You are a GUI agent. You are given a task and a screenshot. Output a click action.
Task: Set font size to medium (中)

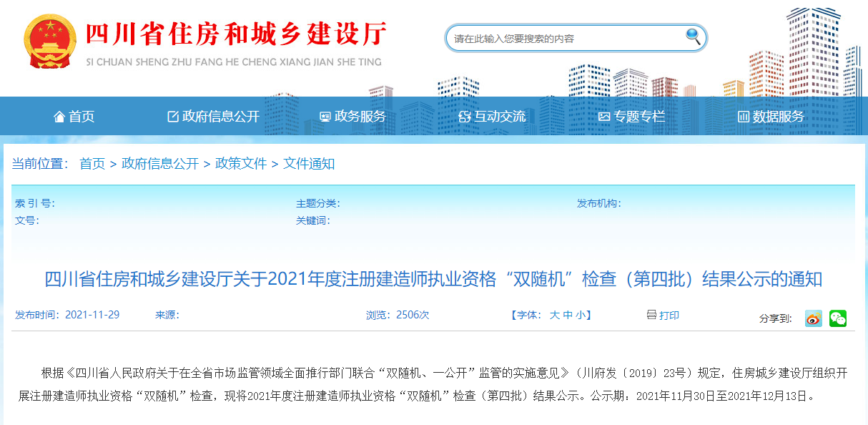click(x=568, y=315)
